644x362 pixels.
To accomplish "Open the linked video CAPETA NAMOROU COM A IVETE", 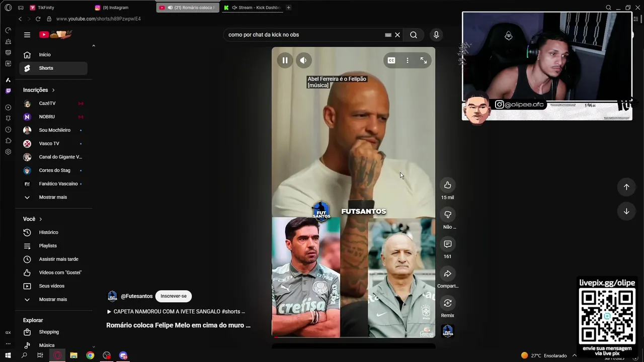I will pyautogui.click(x=176, y=312).
